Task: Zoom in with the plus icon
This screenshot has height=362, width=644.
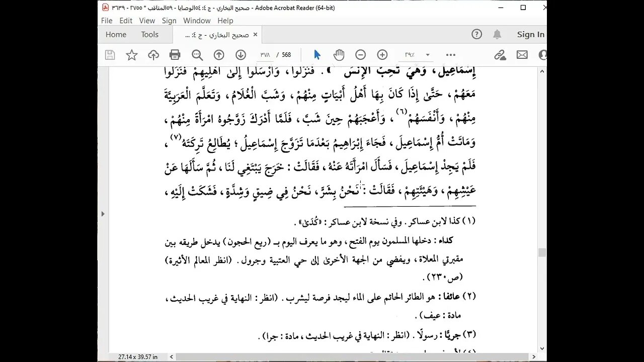Action: coord(382,55)
